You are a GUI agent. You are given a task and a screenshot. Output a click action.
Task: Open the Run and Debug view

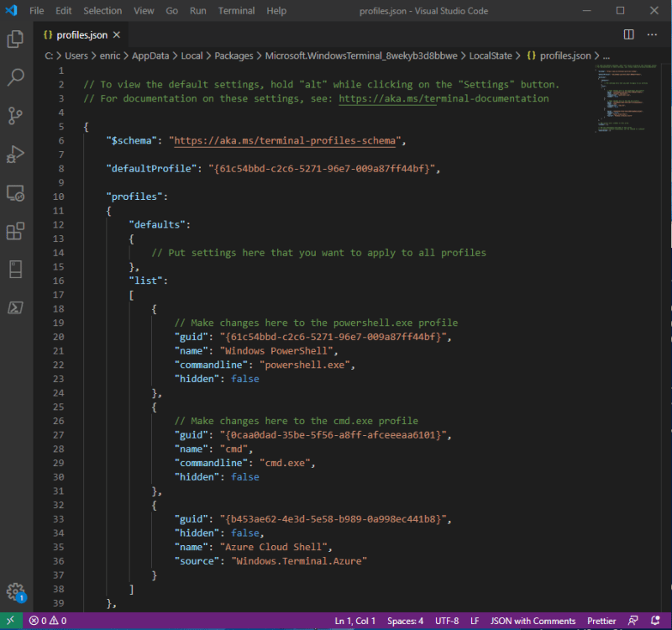click(x=15, y=155)
